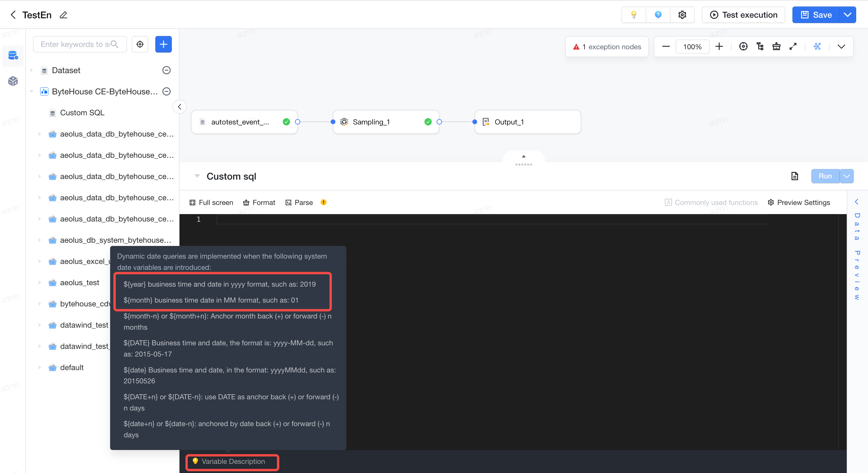The height and width of the screenshot is (473, 868).
Task: Click the edit pencil next to TestEn
Action: (63, 15)
